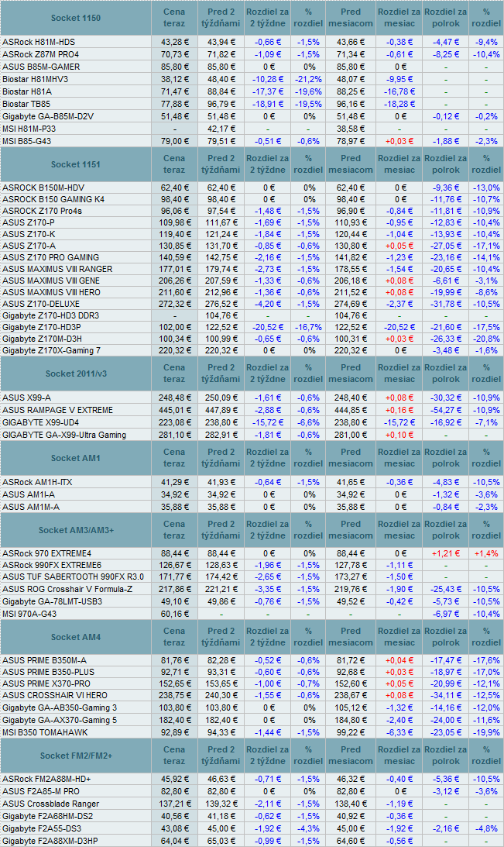
Task: Select the Gigabyte GA-B85M-D2V row name
Action: click(x=48, y=117)
